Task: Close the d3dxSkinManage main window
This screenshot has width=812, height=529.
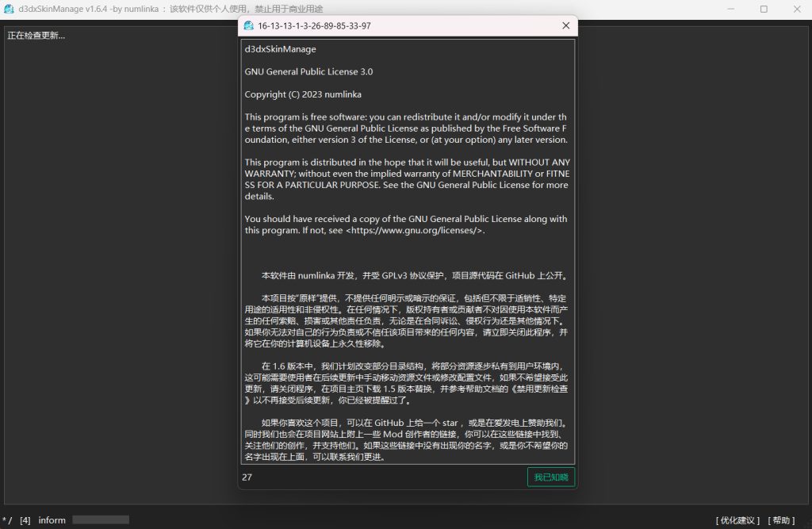Action: 796,9
